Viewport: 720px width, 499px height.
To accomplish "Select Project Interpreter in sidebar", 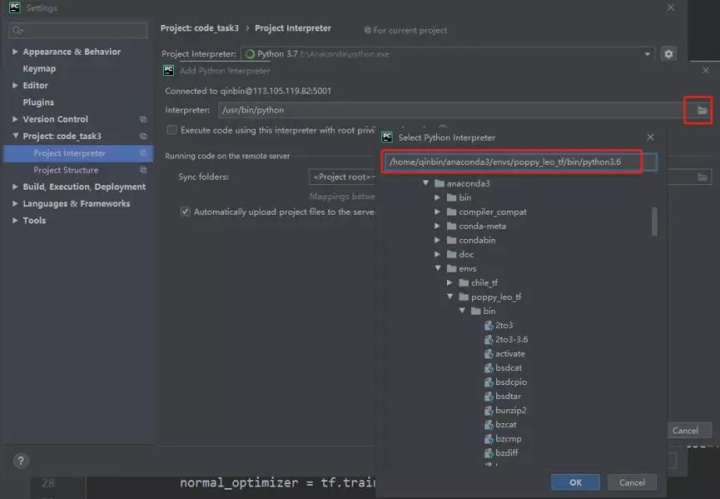I will tap(78, 153).
